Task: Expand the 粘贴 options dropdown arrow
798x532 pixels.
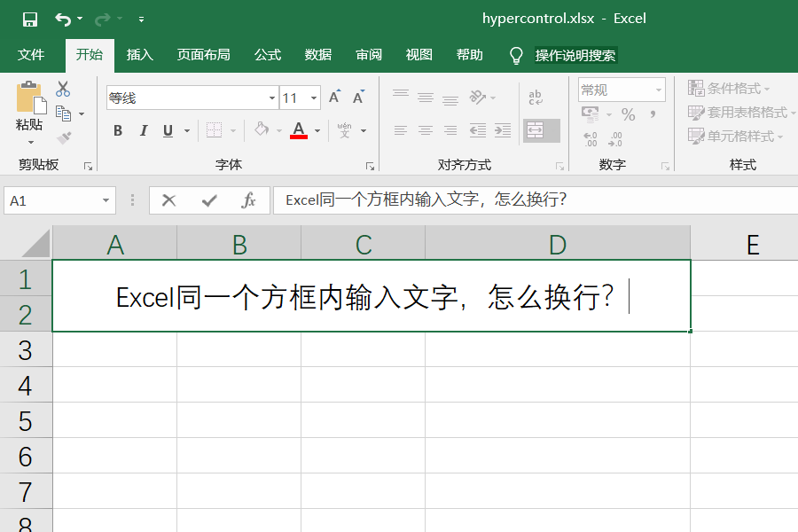Action: (x=30, y=142)
